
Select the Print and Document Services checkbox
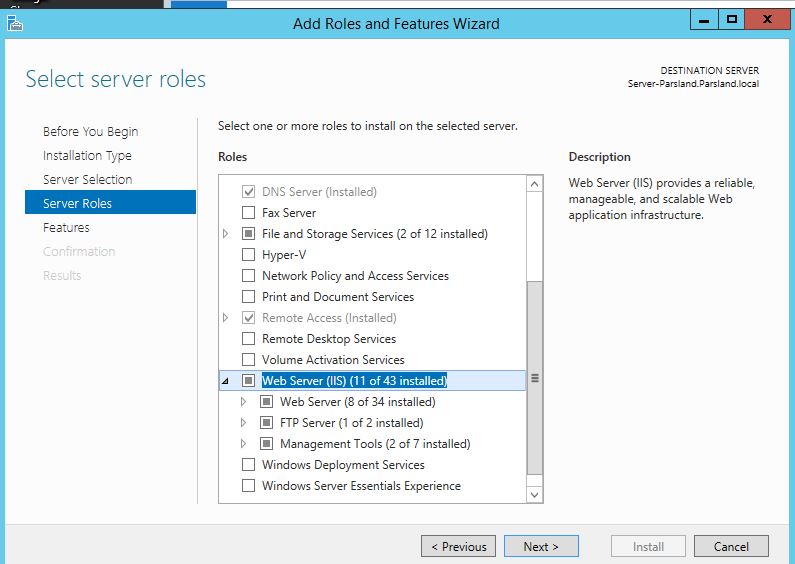(x=249, y=297)
